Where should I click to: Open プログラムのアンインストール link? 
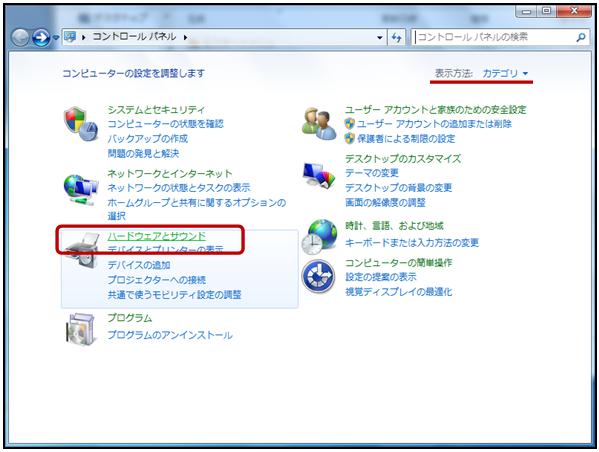pyautogui.click(x=170, y=335)
